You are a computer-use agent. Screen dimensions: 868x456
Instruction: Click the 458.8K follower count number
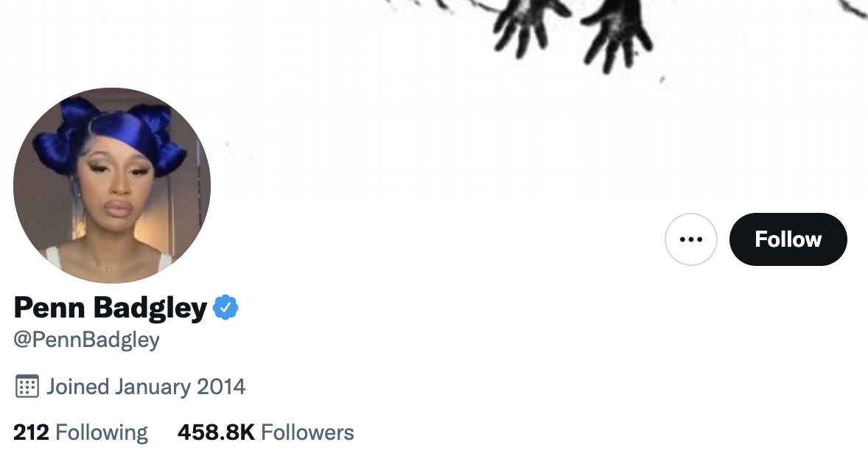217,432
